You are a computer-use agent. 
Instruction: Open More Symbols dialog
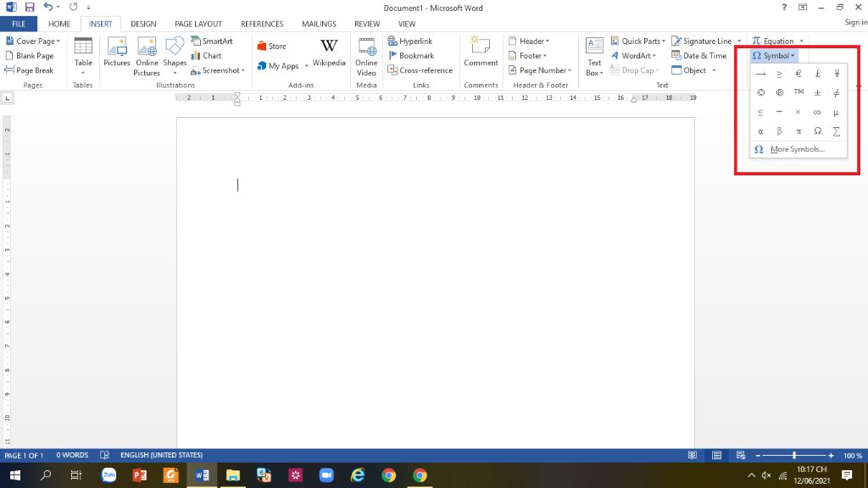coord(798,149)
